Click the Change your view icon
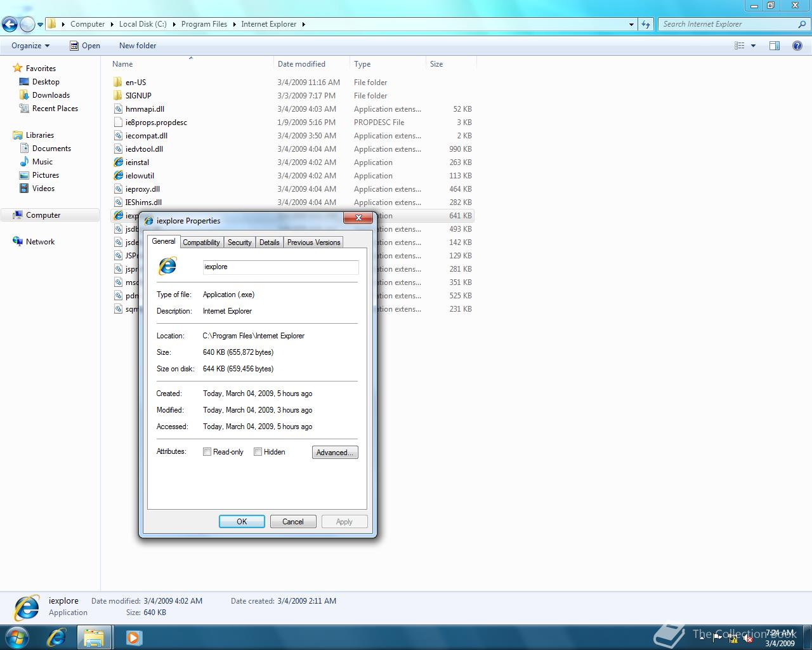 pos(739,46)
